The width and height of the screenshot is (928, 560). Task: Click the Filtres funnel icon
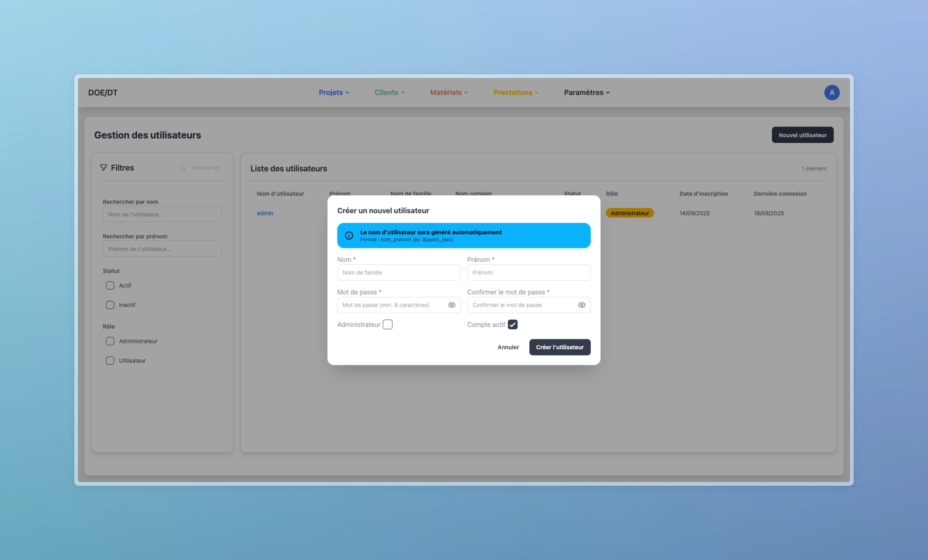(x=104, y=168)
